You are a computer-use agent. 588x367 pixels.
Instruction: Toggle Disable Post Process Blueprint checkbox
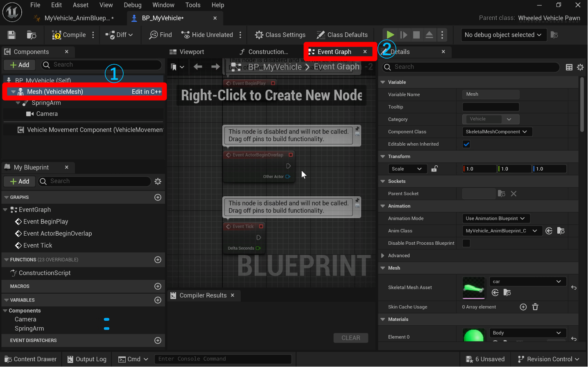click(x=466, y=243)
